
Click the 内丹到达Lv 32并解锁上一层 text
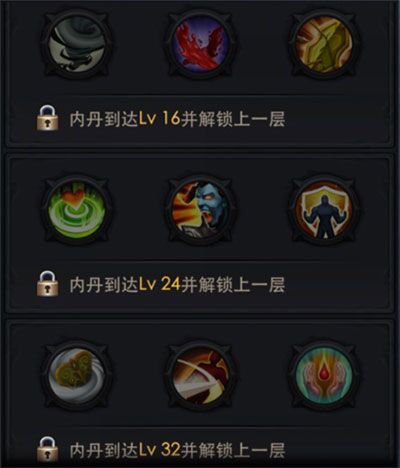point(177,450)
